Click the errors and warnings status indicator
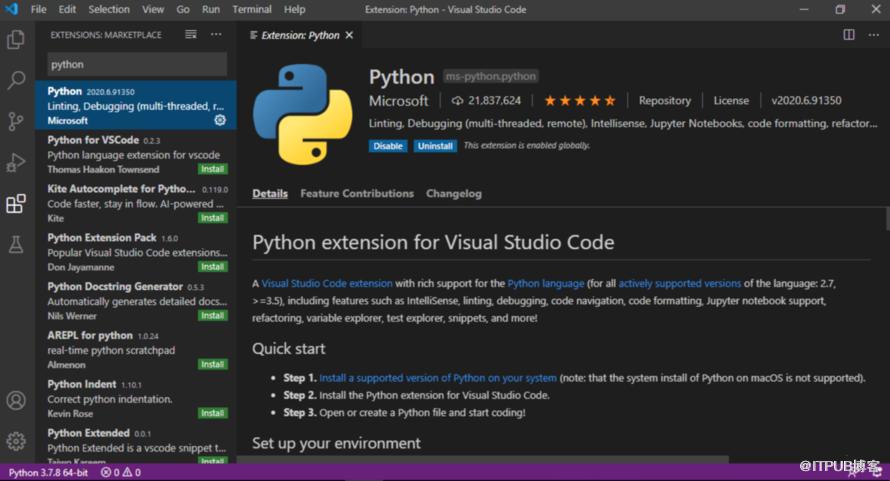The height and width of the screenshot is (481, 890). tap(120, 472)
